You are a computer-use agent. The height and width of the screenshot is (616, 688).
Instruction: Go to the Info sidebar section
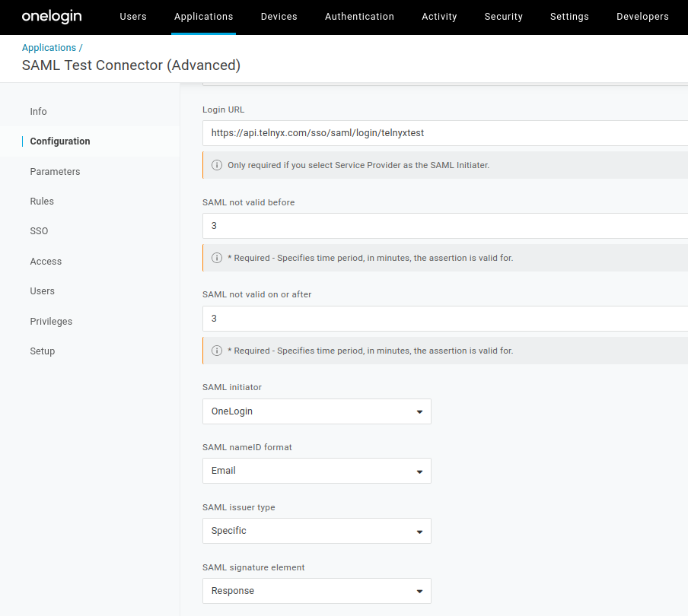click(x=38, y=111)
